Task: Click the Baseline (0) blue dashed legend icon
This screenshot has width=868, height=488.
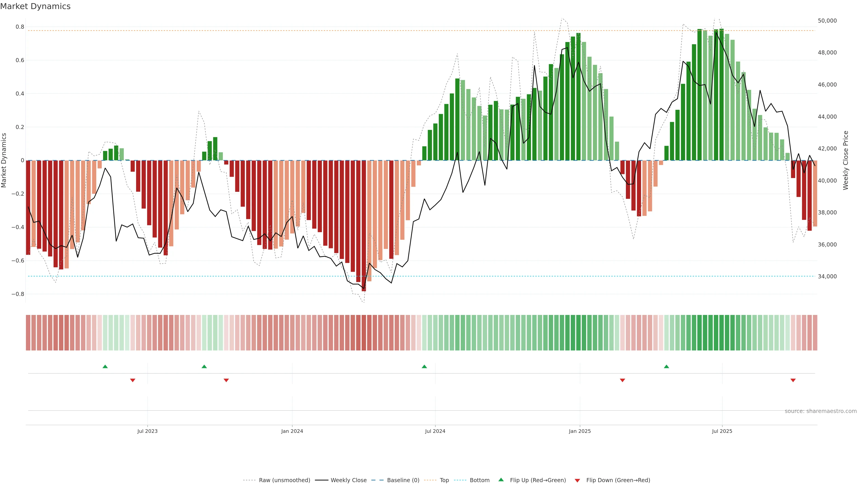Action: 377,480
